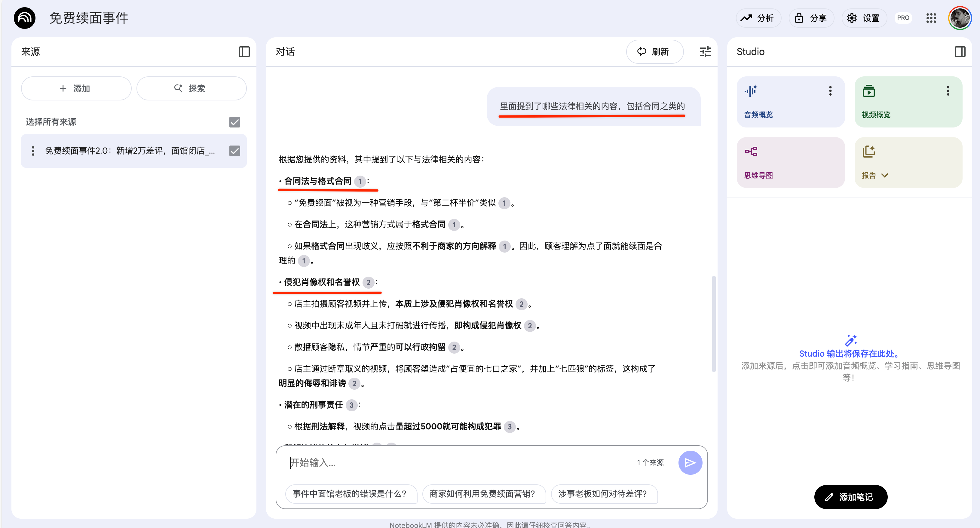Open citation 2 after 本质上涉及侵犯肖像权和名誉权

[521, 304]
